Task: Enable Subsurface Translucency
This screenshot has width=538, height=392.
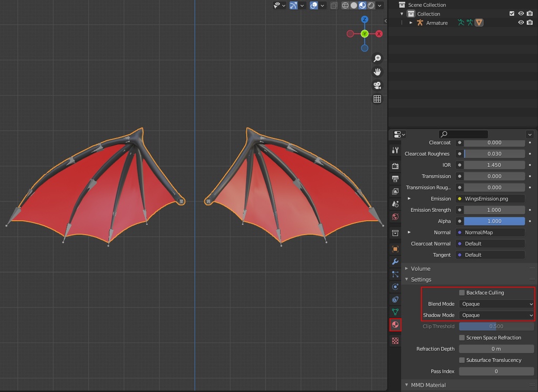Action: pos(462,360)
